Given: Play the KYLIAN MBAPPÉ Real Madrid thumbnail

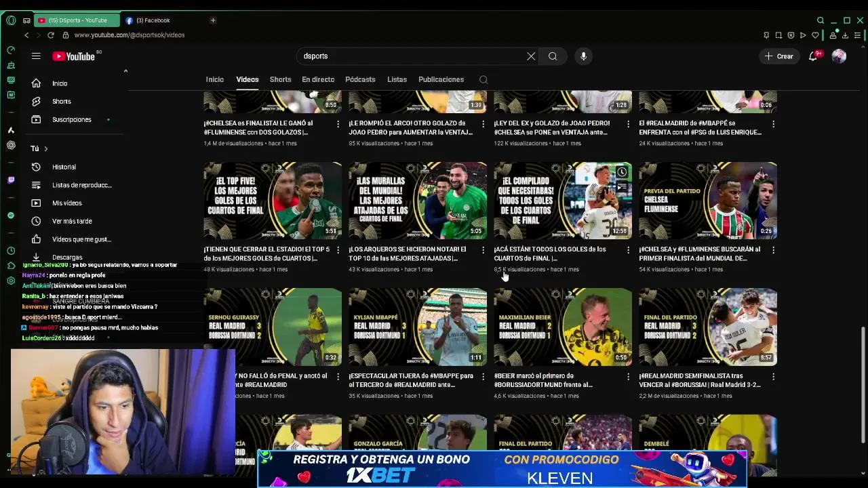Looking at the screenshot, I should [418, 327].
